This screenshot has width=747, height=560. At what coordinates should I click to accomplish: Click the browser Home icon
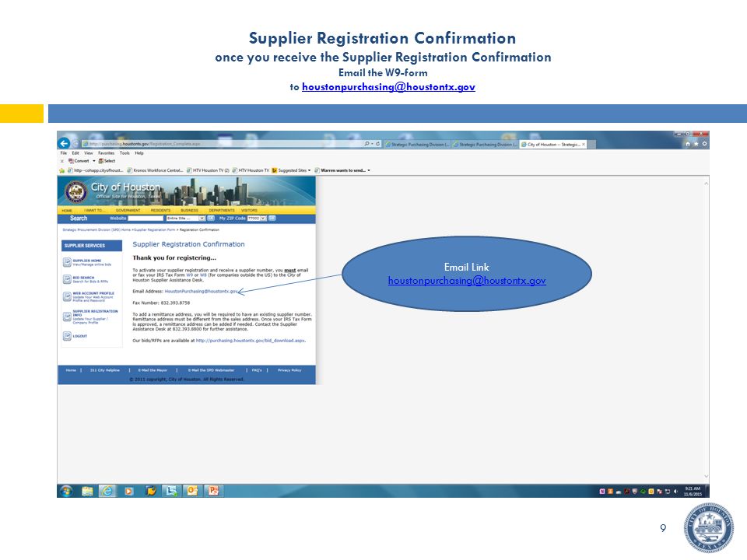click(687, 144)
